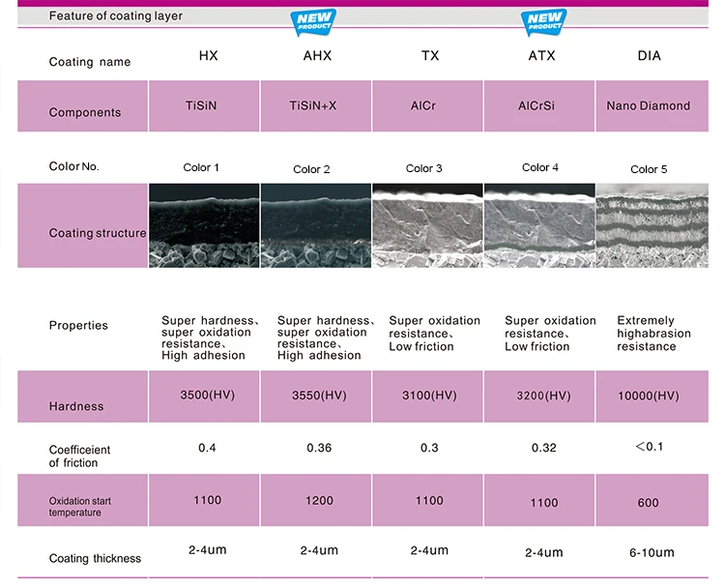Viewport: 725px width, 588px height.
Task: Click the 0.36 friction coefficient
Action: tap(319, 448)
